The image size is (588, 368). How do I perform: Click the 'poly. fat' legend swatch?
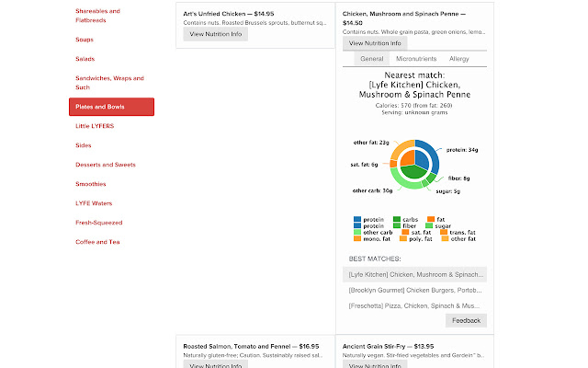pyautogui.click(x=403, y=238)
